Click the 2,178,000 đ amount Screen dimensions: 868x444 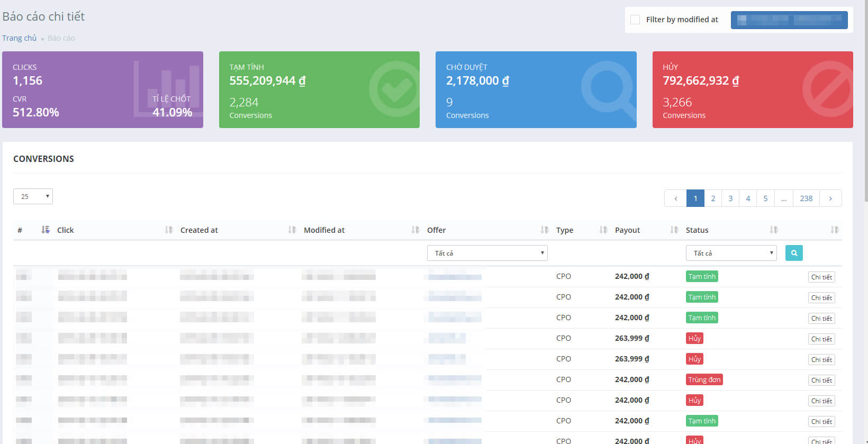pos(477,80)
